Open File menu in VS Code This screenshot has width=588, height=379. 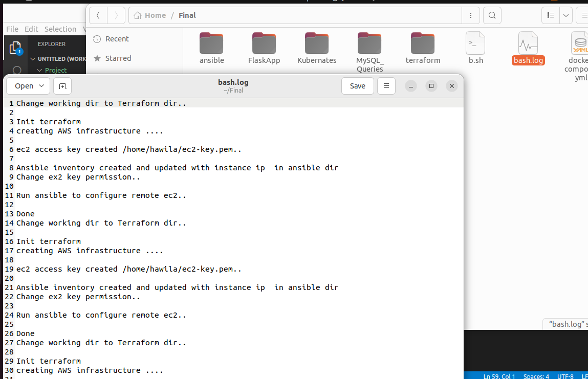12,29
